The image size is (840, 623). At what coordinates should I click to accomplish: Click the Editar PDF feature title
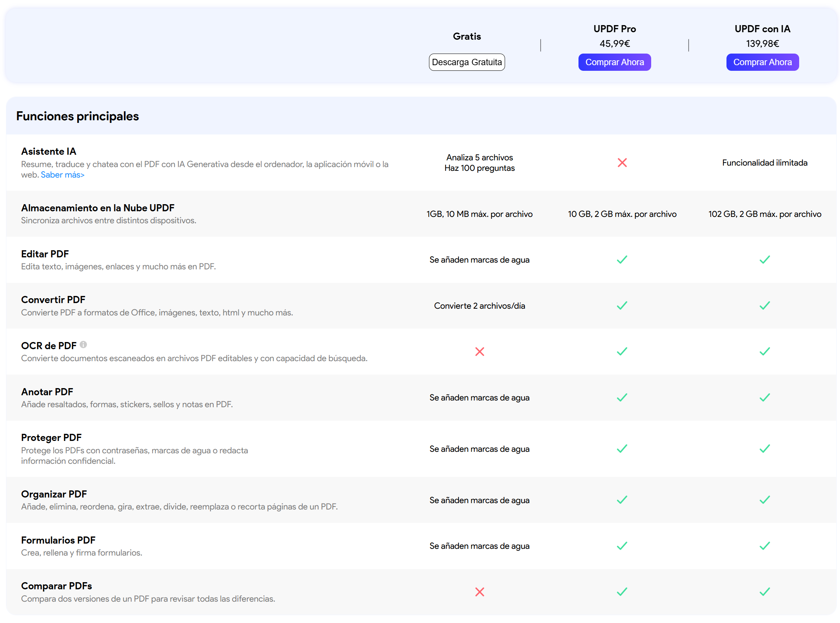45,254
